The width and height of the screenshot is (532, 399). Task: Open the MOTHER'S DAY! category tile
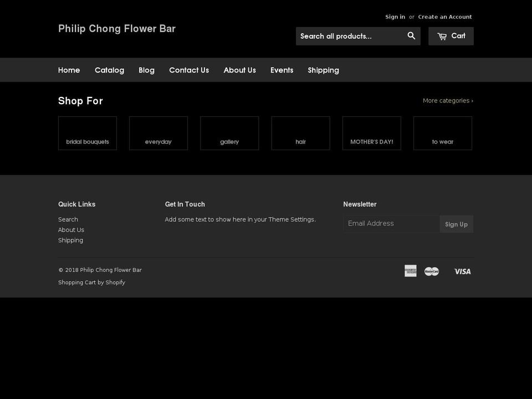[x=371, y=134]
